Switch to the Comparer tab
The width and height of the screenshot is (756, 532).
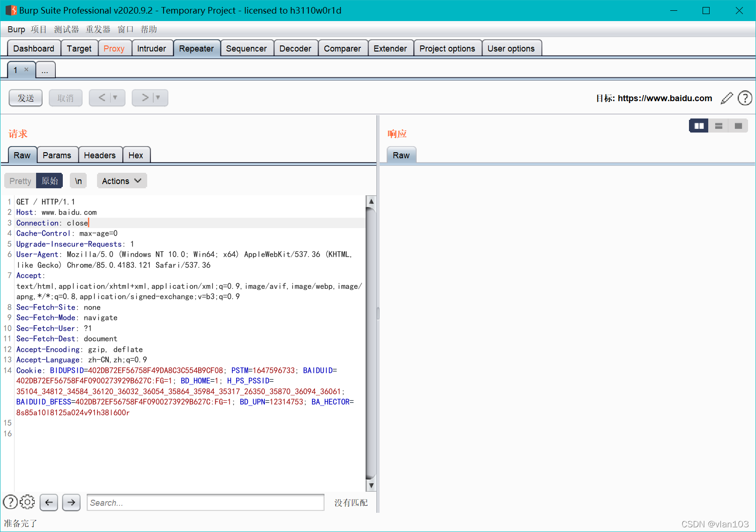click(x=343, y=48)
